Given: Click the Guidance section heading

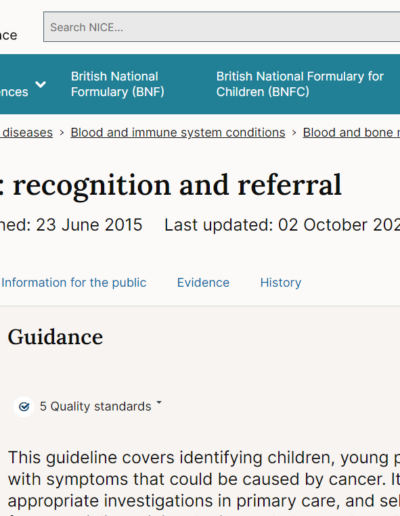Looking at the screenshot, I should coord(55,337).
